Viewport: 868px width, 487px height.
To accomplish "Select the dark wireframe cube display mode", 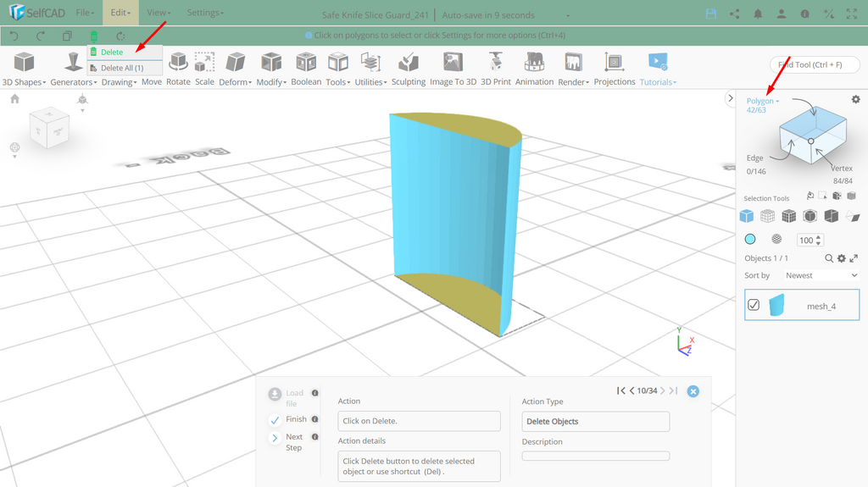I will click(x=788, y=216).
